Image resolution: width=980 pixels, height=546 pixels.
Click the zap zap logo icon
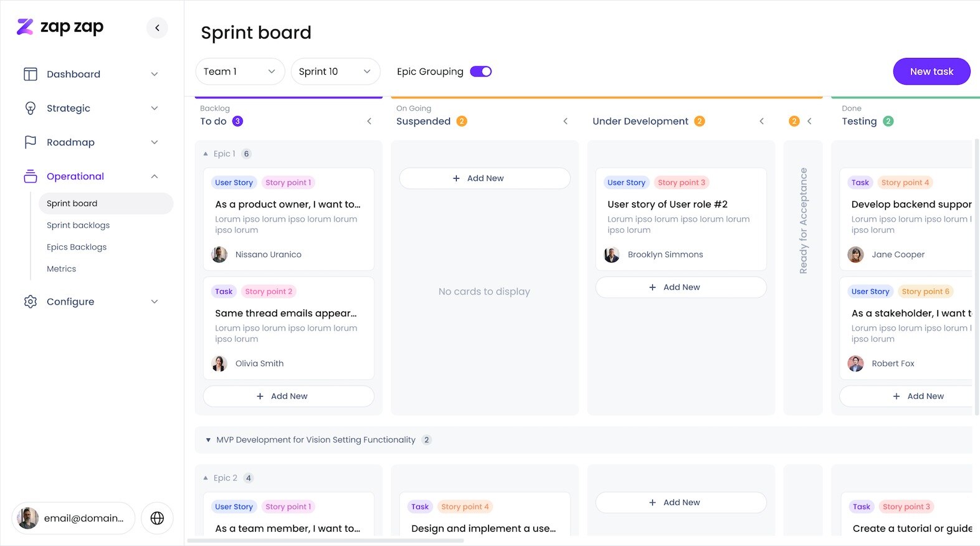[25, 27]
